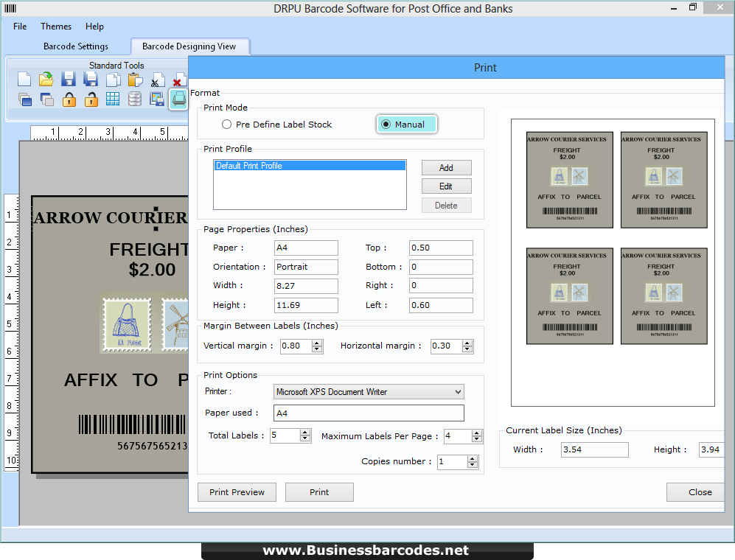735x560 pixels.
Task: Edit the Width field under Current Label Size
Action: (x=594, y=449)
